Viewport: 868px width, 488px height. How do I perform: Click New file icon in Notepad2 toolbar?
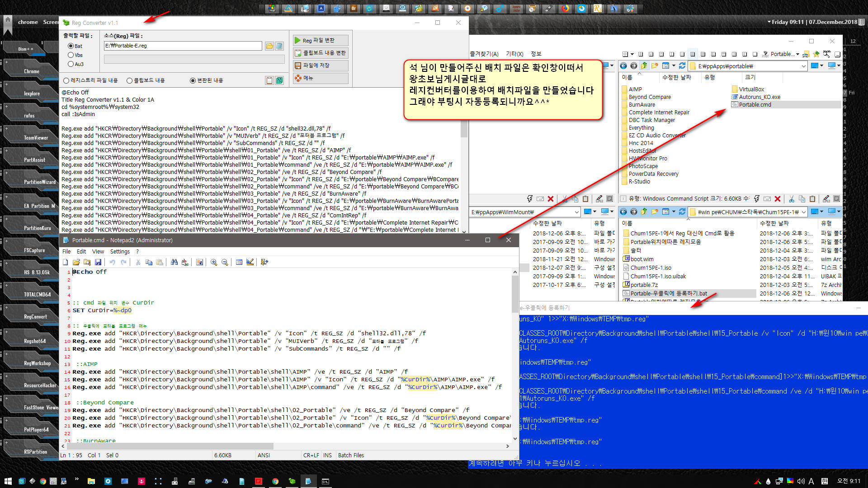tap(66, 262)
